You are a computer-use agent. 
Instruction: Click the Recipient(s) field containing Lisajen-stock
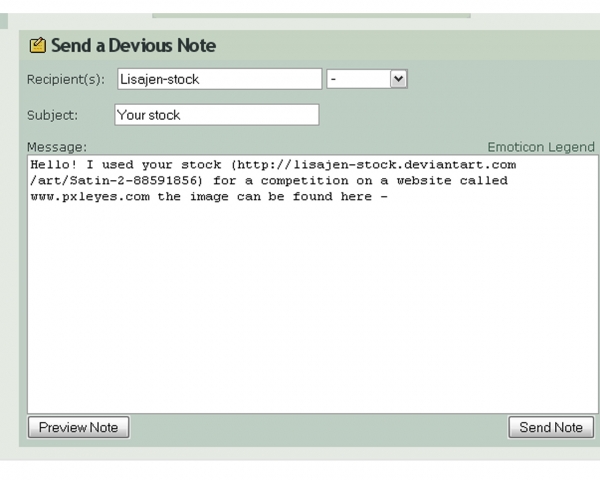[x=220, y=79]
